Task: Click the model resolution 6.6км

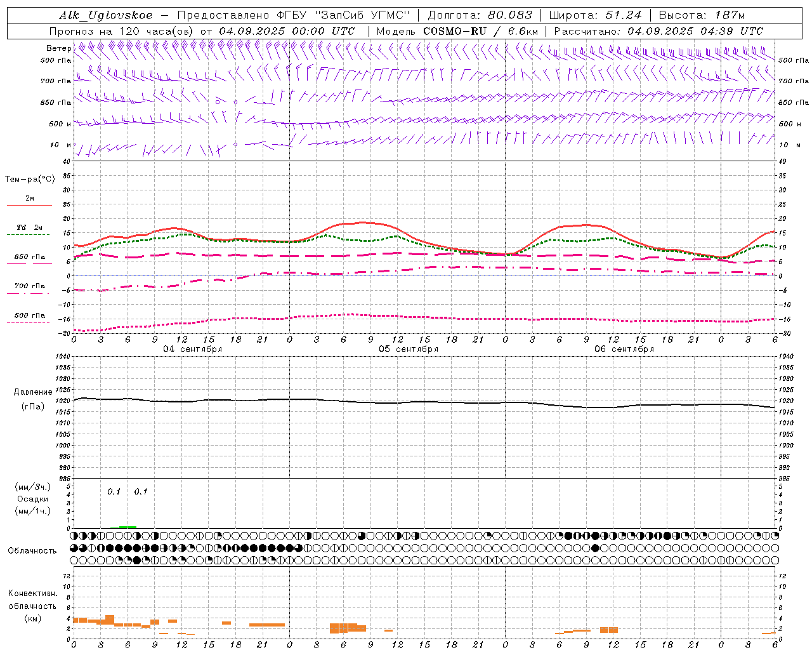Action: [x=522, y=31]
